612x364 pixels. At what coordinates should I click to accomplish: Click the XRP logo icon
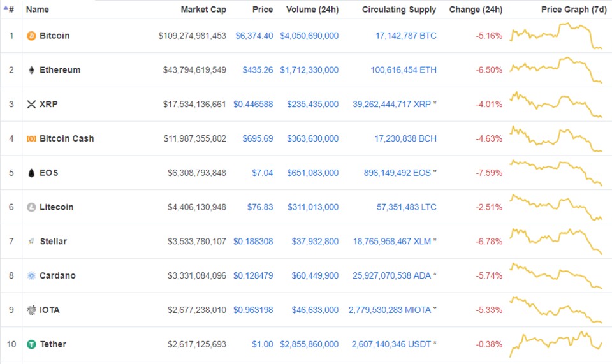coord(31,105)
